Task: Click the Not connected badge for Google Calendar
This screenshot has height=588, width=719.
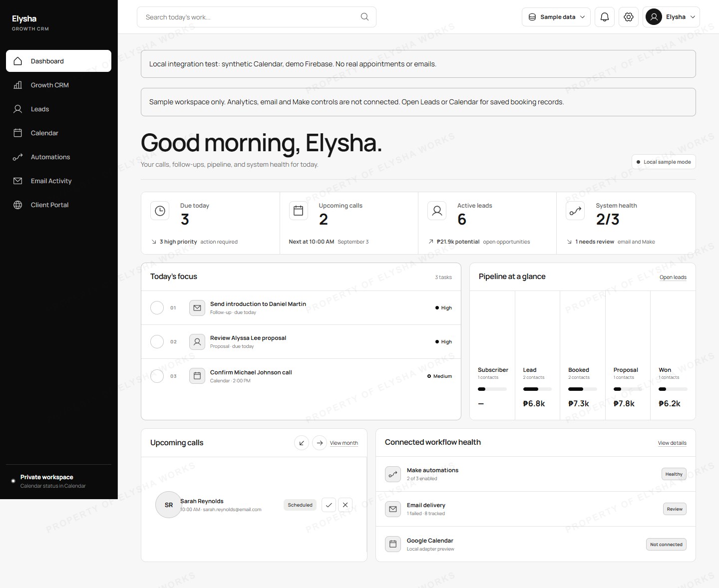Action: pos(666,545)
